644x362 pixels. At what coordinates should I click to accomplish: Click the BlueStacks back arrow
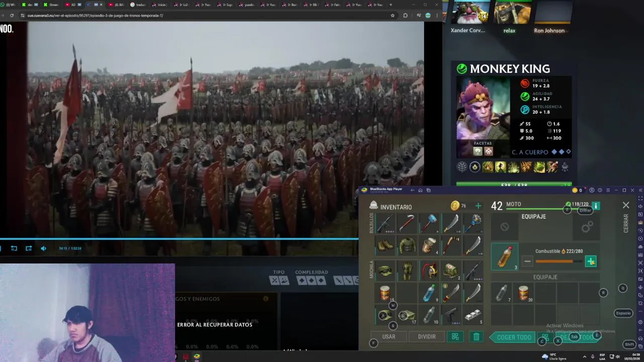(x=412, y=190)
